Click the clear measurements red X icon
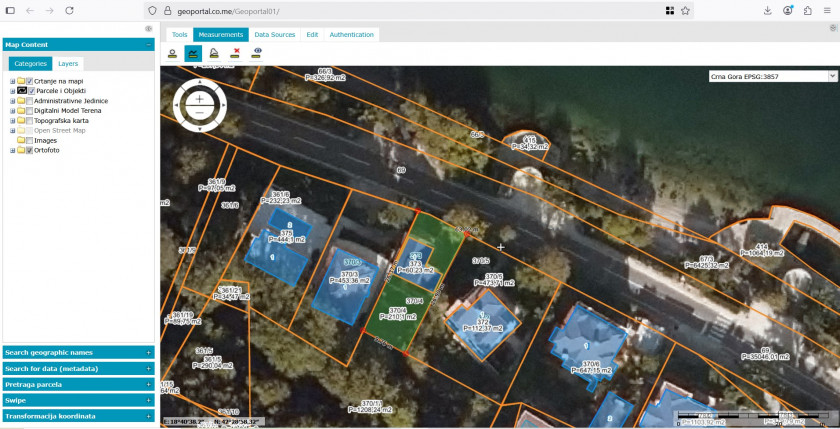This screenshot has height=429, width=840. point(236,54)
